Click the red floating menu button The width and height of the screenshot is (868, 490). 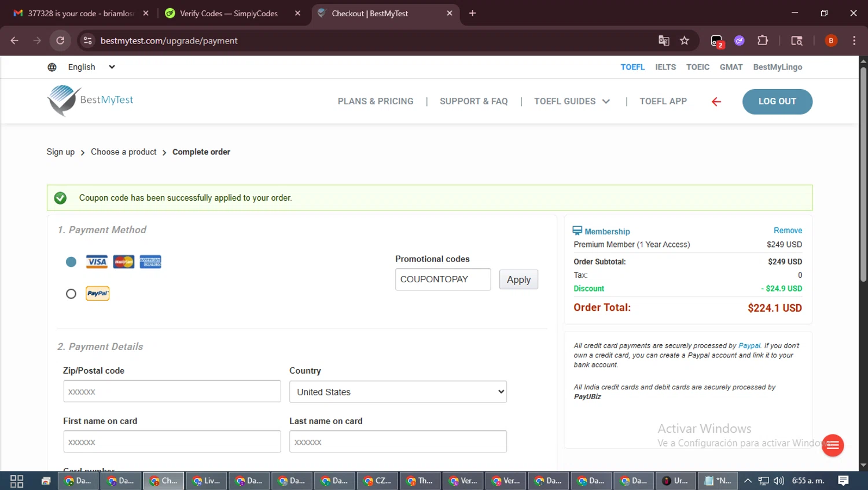[833, 445]
